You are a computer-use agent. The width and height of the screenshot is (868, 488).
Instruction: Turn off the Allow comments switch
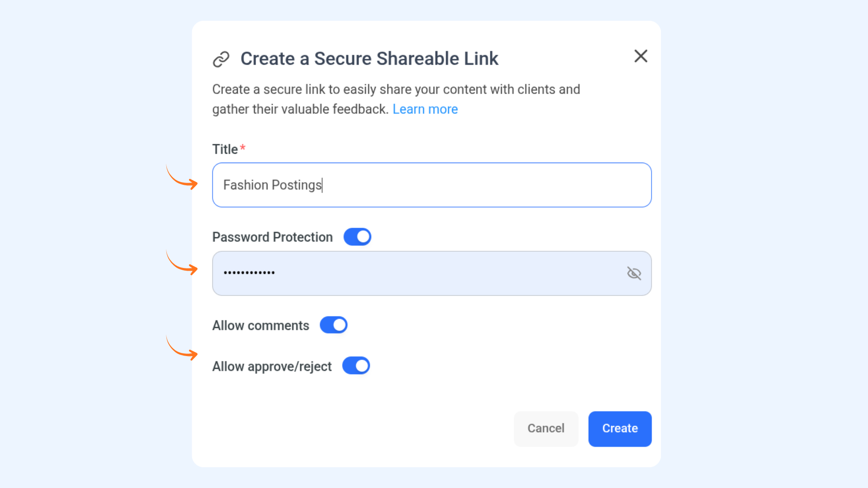pyautogui.click(x=334, y=325)
